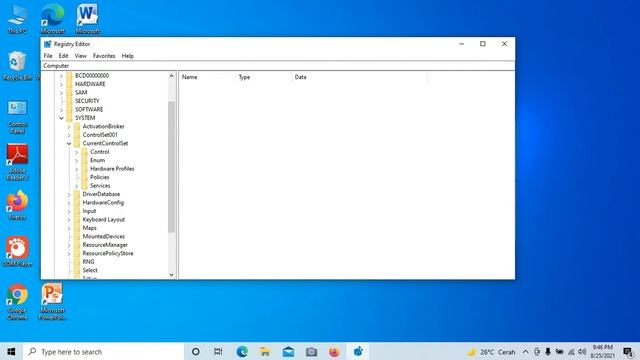Expand the Enum subkey
The image size is (640, 360).
click(76, 160)
